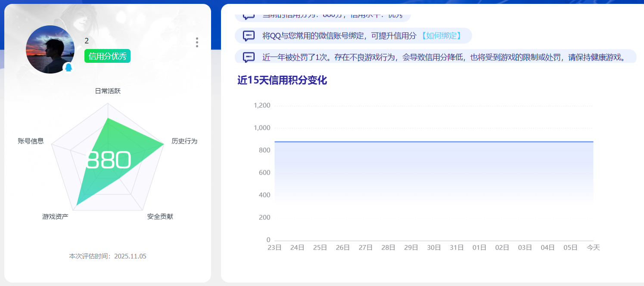Select the 安全贡献 radar axis label

[x=160, y=217]
